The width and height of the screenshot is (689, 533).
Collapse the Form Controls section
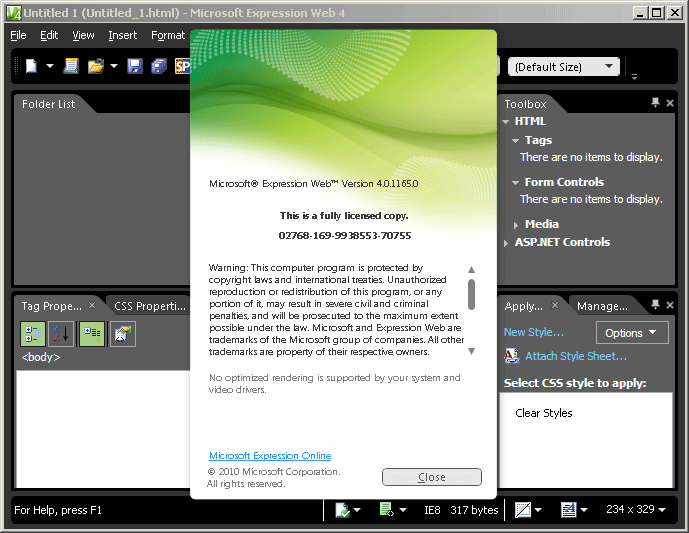516,182
